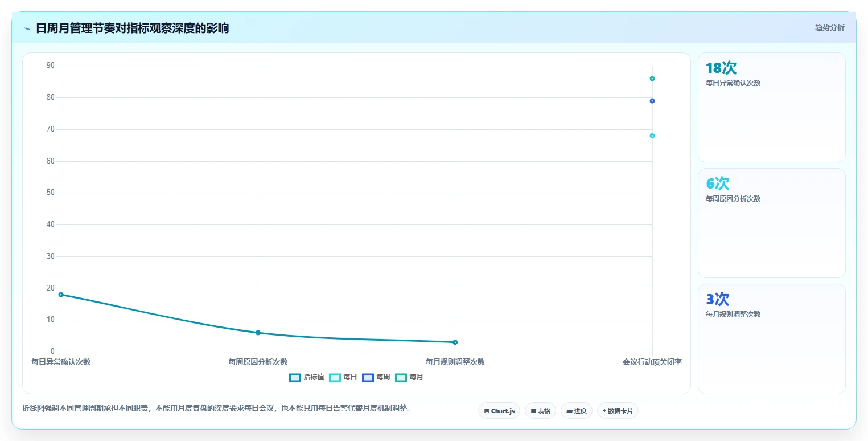Click the 趋势分析 label in header
The width and height of the screenshot is (868, 441).
(x=829, y=27)
